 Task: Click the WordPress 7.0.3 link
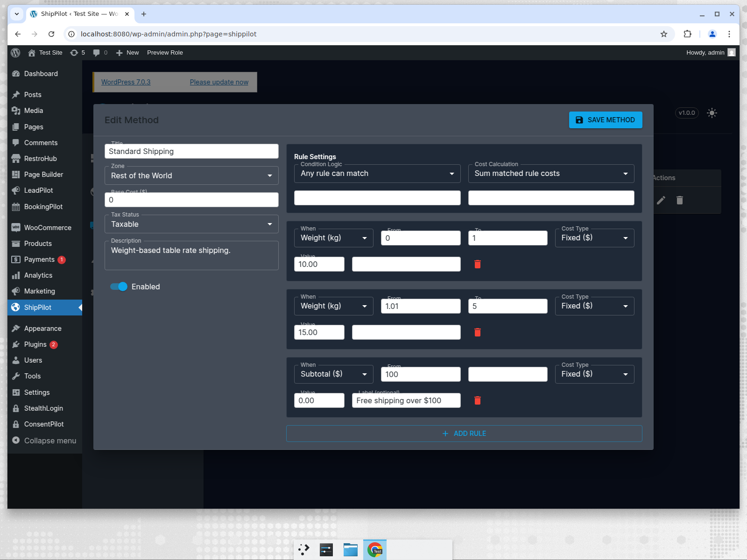click(126, 82)
